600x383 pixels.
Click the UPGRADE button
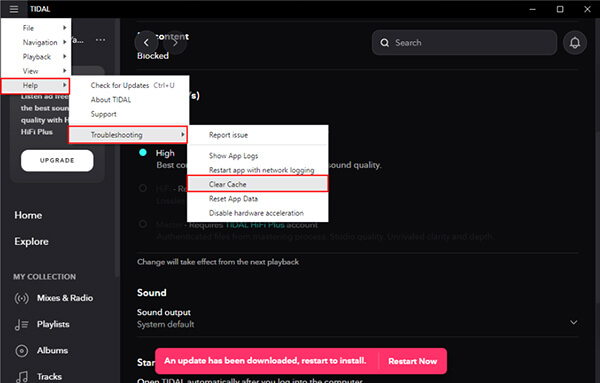(57, 160)
